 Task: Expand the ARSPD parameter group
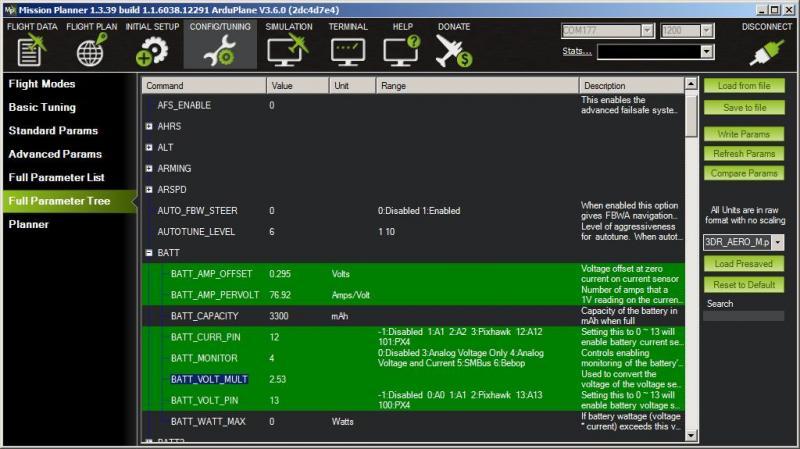(149, 189)
